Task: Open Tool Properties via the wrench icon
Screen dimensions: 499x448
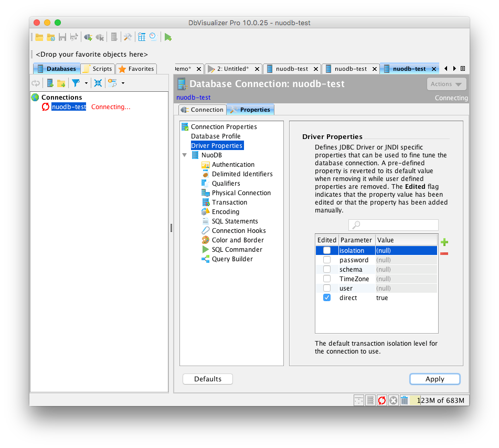Action: click(x=128, y=37)
